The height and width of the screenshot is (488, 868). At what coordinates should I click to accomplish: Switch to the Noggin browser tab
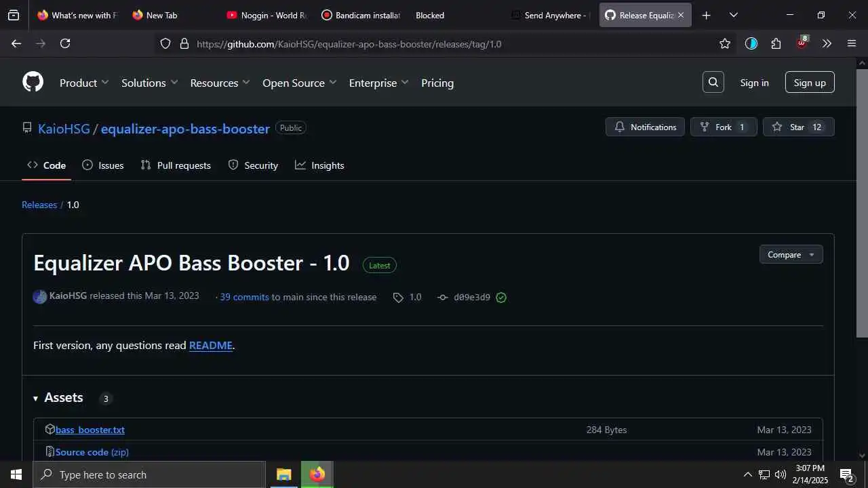(x=266, y=15)
